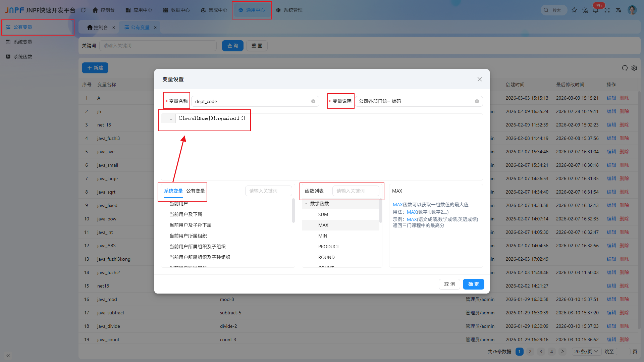Click the 刷新 refresh icon beside the logo
This screenshot has height=362, width=644.
coord(83,10)
